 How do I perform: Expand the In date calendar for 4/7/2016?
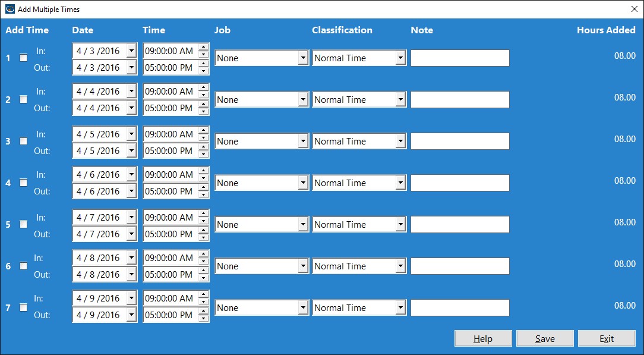131,218
